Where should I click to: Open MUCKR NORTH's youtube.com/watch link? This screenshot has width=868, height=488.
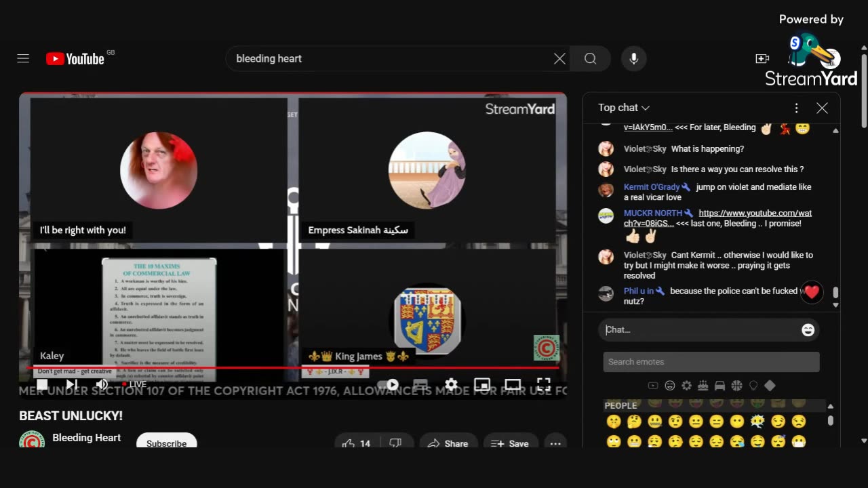click(717, 218)
